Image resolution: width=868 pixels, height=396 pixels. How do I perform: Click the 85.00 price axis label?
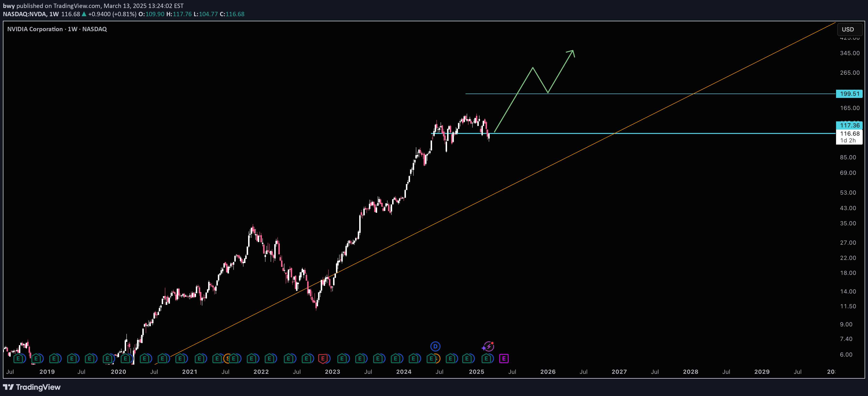(848, 157)
